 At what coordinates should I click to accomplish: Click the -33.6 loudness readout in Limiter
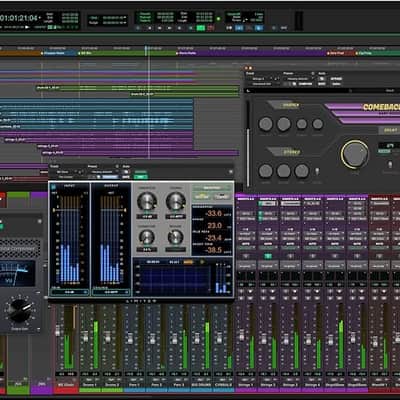tap(213, 213)
